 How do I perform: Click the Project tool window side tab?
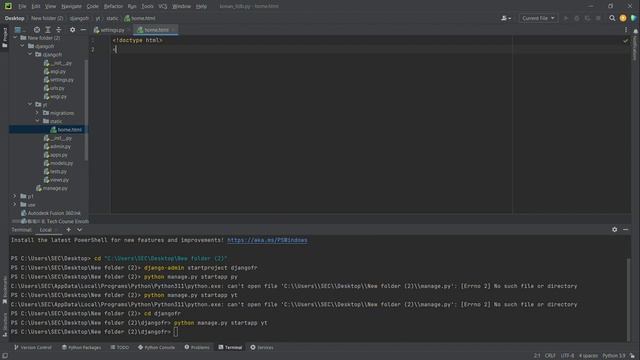click(x=4, y=38)
